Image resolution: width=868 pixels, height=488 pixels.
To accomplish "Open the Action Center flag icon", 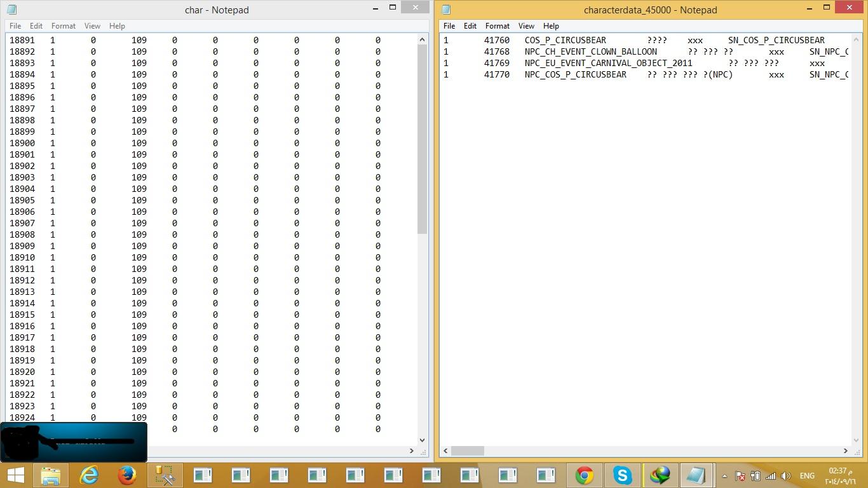I will click(740, 476).
